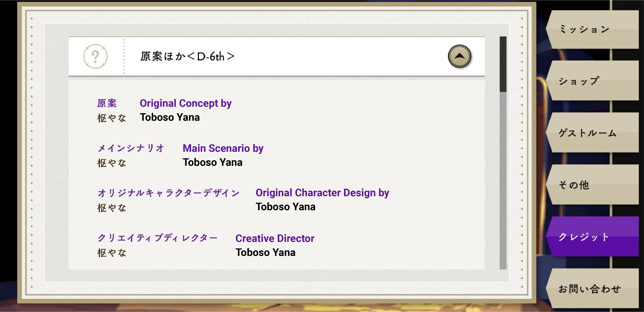Screen dimensions: 644x312
Task: Open the ミッション menu tab
Action: pyautogui.click(x=592, y=29)
